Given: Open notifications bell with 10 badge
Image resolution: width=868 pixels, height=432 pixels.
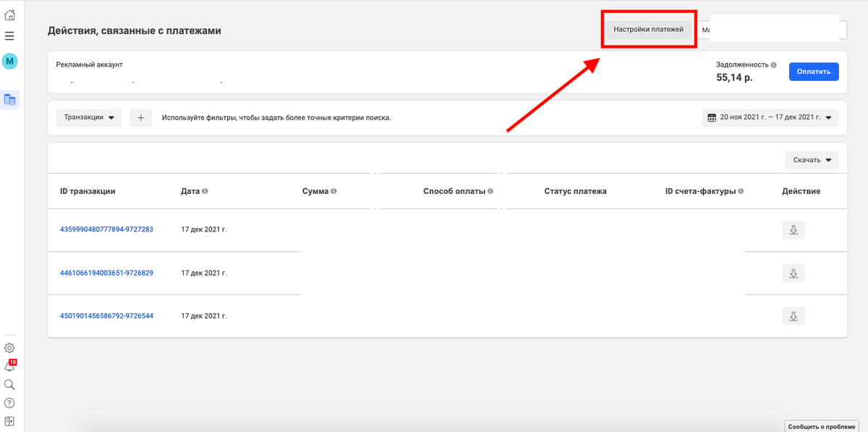Looking at the screenshot, I should 9,366.
